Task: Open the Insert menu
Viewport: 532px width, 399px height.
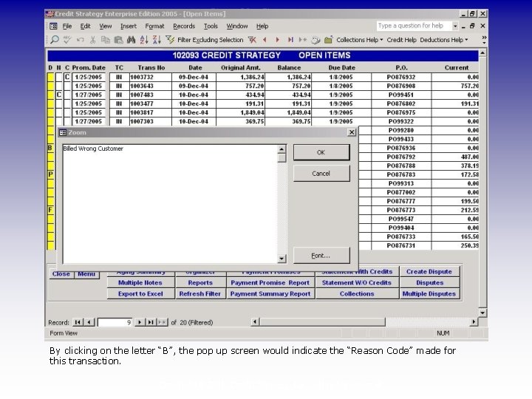Action: tap(129, 26)
